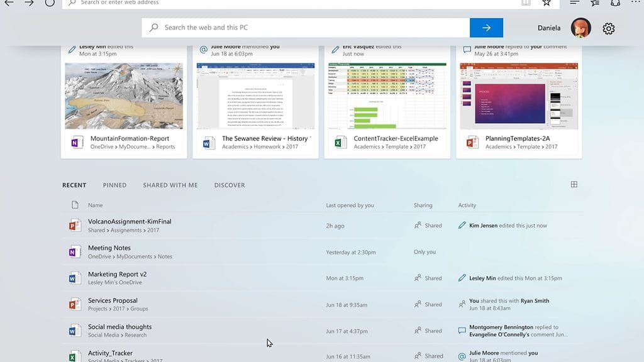Switch to the SHARED WITH ME tab
This screenshot has width=644, height=362.
[170, 185]
